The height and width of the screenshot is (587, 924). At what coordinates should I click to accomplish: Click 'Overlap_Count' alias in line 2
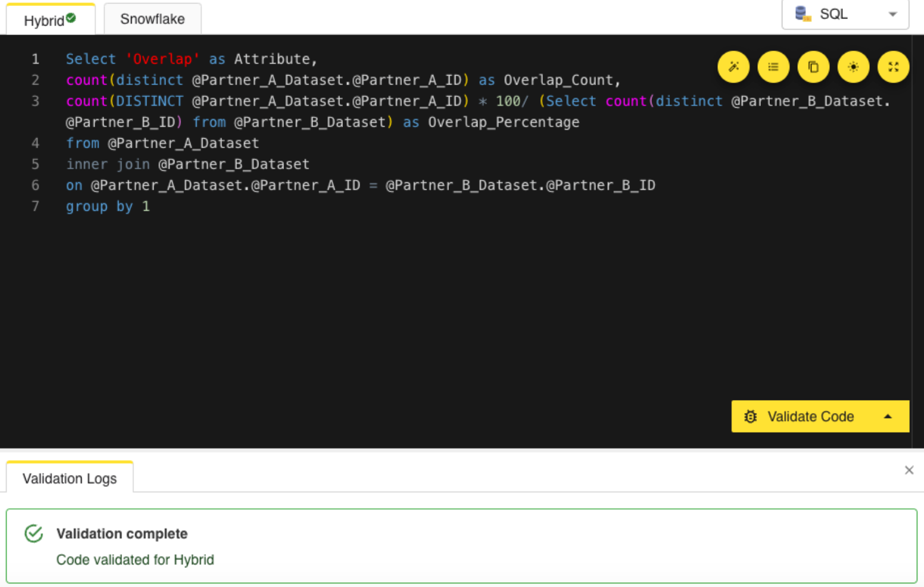click(558, 80)
